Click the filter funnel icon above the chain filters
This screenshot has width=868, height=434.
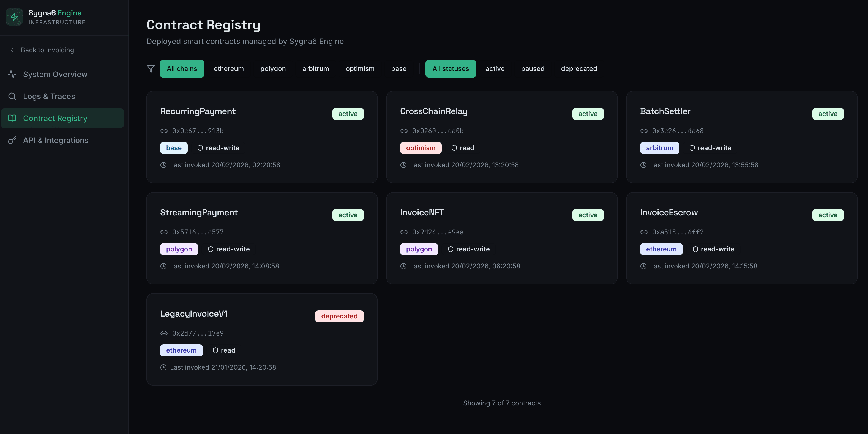click(x=151, y=68)
